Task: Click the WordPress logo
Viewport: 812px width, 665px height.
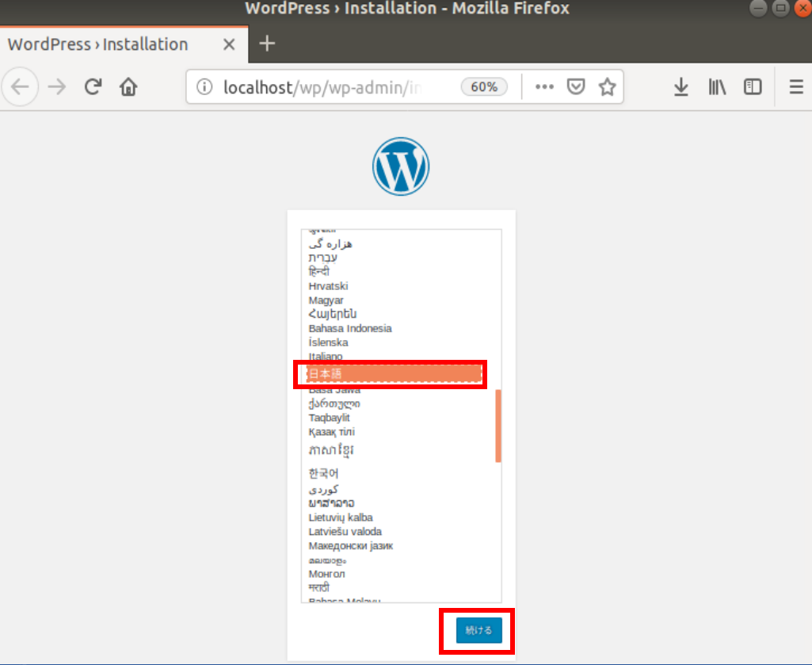Action: coord(401,166)
